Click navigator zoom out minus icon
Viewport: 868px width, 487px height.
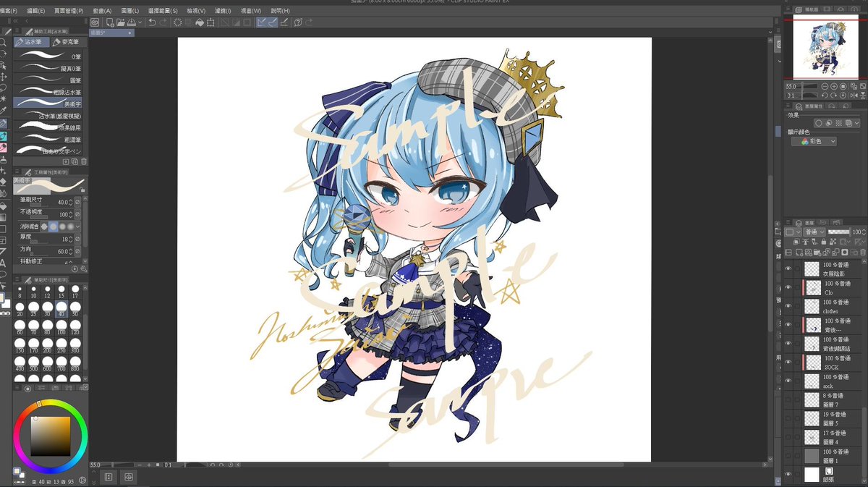point(825,86)
